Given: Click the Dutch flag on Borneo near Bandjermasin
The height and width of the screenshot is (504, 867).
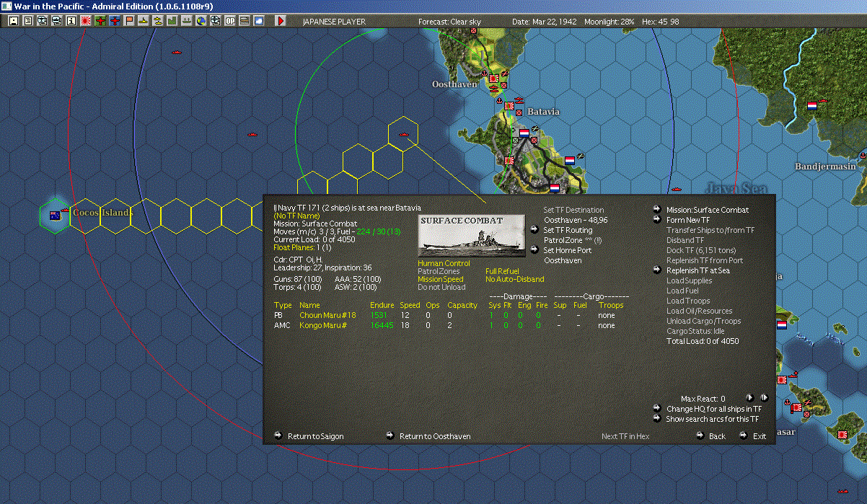Looking at the screenshot, I should 811,105.
